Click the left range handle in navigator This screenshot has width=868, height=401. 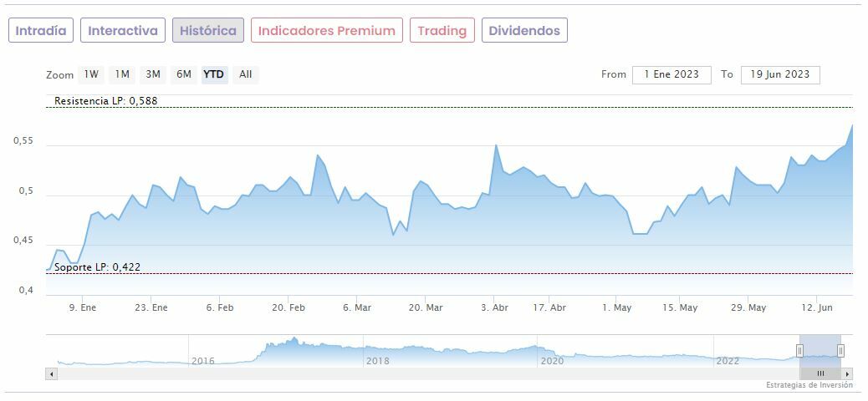click(x=799, y=351)
